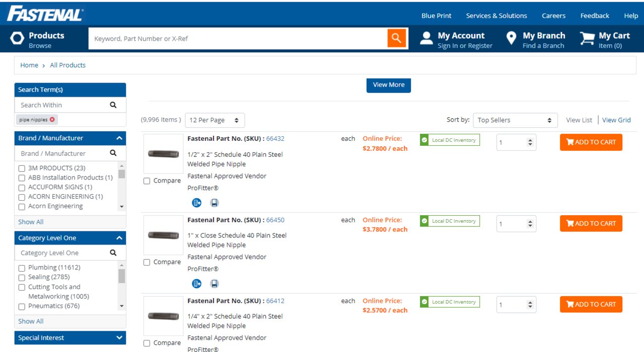644x352 pixels.
Task: Check the Pneumatics (676) category filter
Action: point(22,307)
